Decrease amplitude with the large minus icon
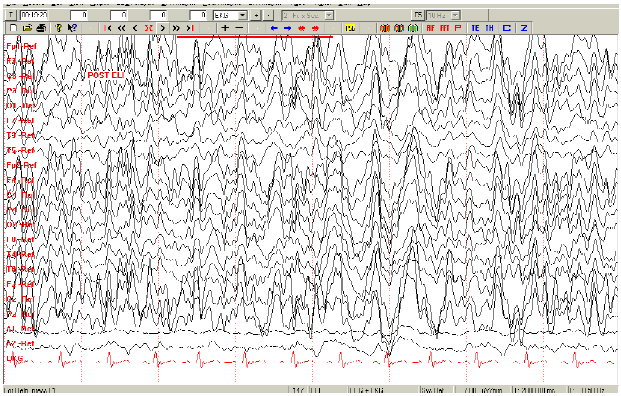The height and width of the screenshot is (396, 621). pyautogui.click(x=239, y=28)
